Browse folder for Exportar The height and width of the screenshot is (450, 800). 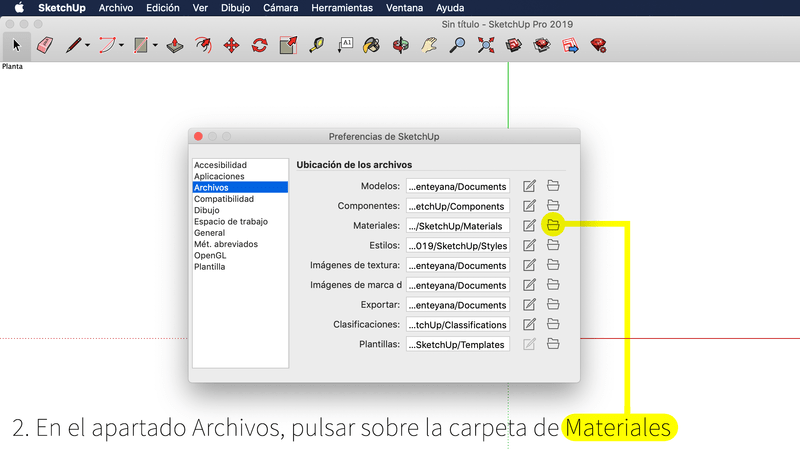click(x=553, y=304)
